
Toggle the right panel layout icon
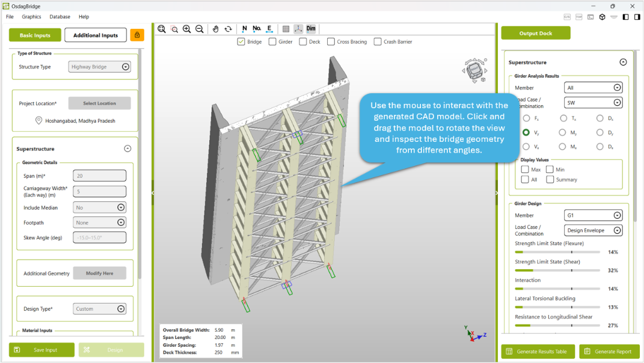(637, 17)
